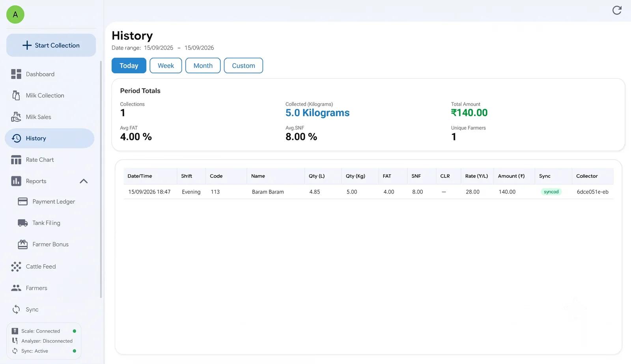
Task: Click the refresh icon at top right
Action: 617,10
